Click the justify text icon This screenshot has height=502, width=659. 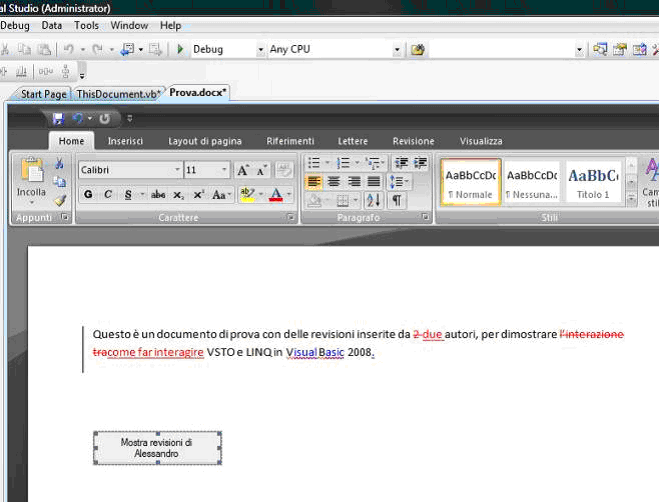(374, 182)
